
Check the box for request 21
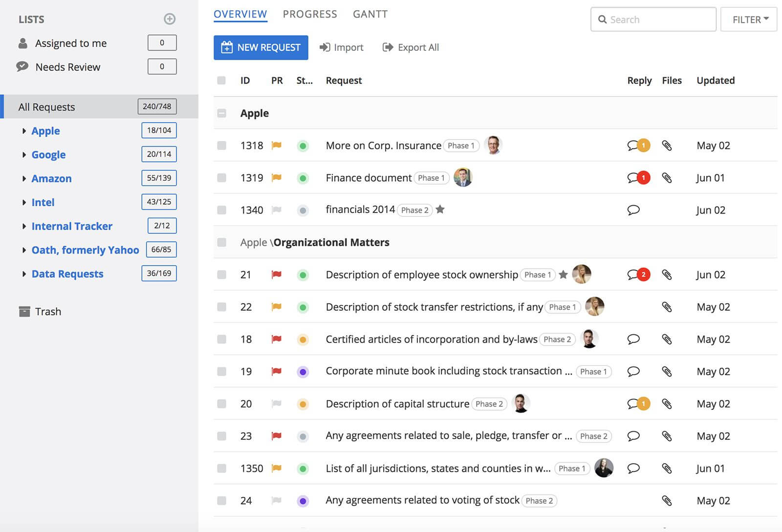pos(221,275)
